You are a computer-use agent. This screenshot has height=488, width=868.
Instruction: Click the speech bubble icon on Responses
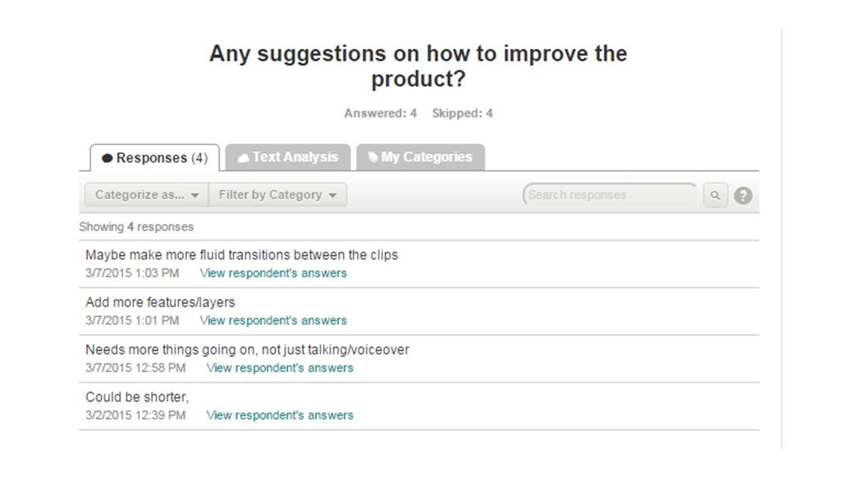[107, 159]
